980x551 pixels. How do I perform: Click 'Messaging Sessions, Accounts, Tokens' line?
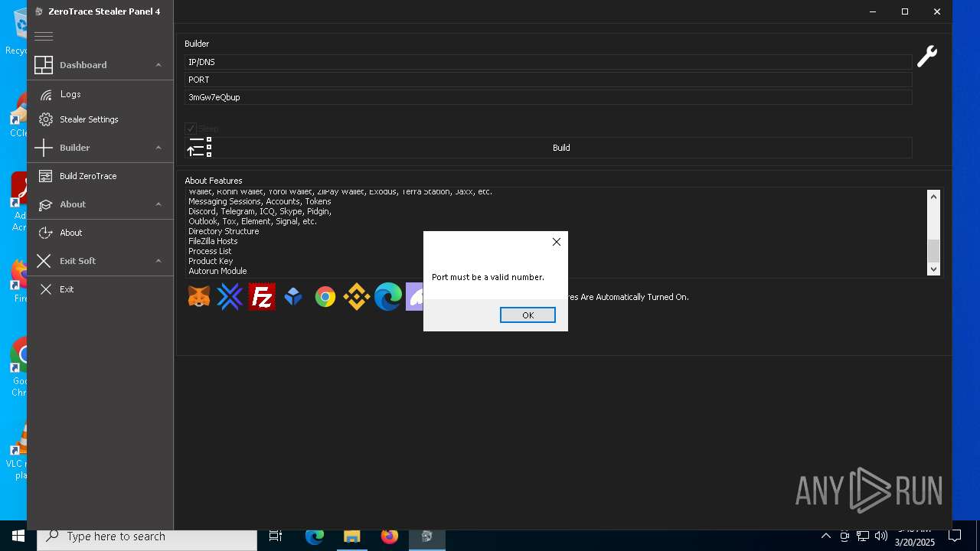[260, 201]
